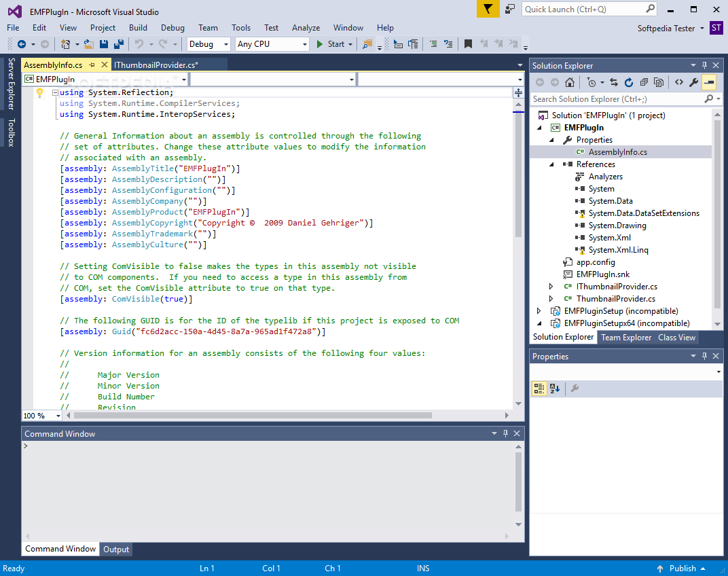Click the split editor handle above scrollbar

tap(519, 93)
